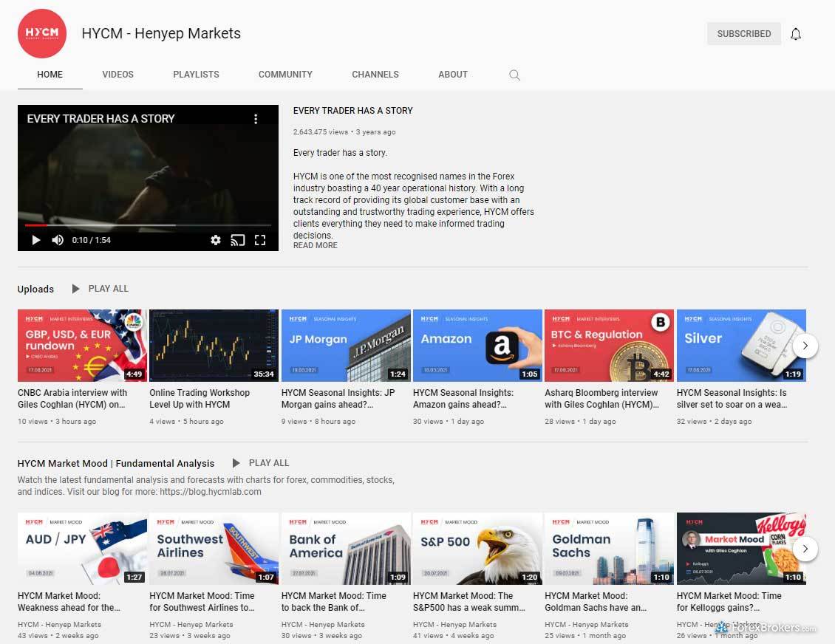
Task: Open video settings gear icon
Action: tap(216, 240)
